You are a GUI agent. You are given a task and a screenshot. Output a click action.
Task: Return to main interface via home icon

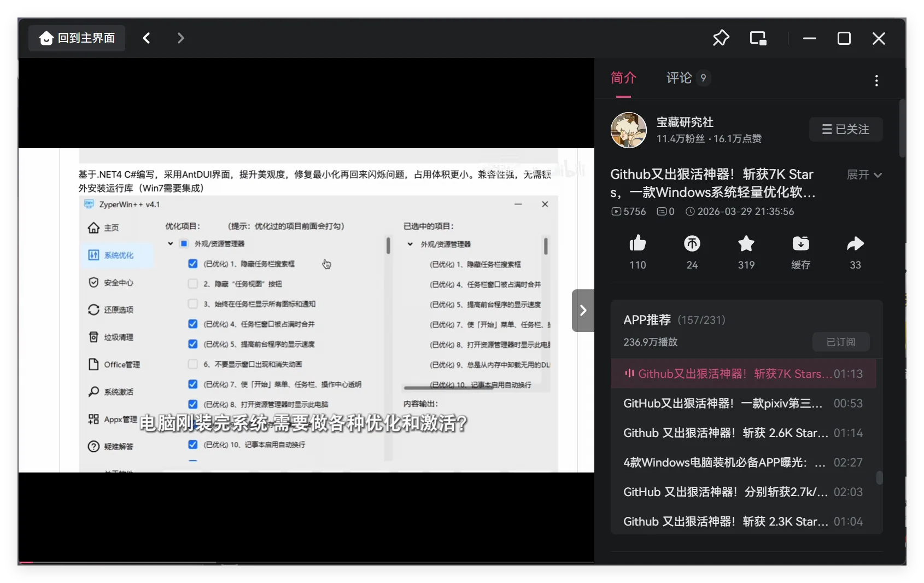tap(77, 38)
